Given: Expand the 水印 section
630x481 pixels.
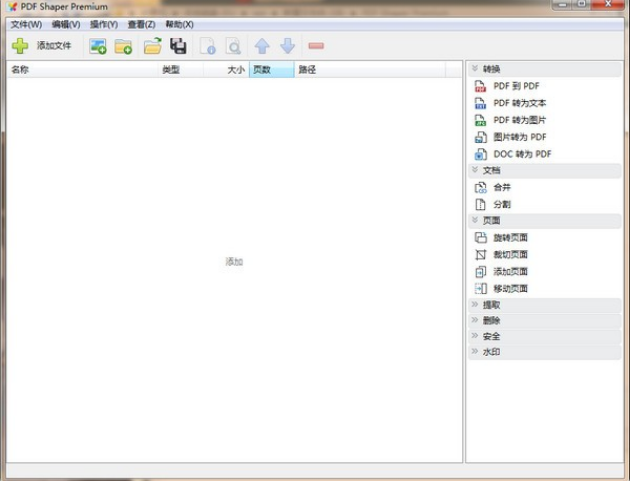Looking at the screenshot, I should (545, 352).
